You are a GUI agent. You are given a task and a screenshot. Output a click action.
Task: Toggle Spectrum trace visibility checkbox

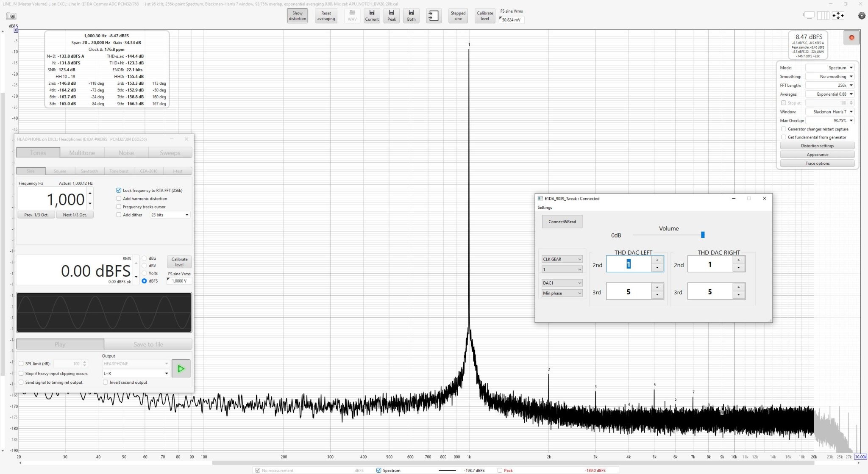[x=379, y=470]
